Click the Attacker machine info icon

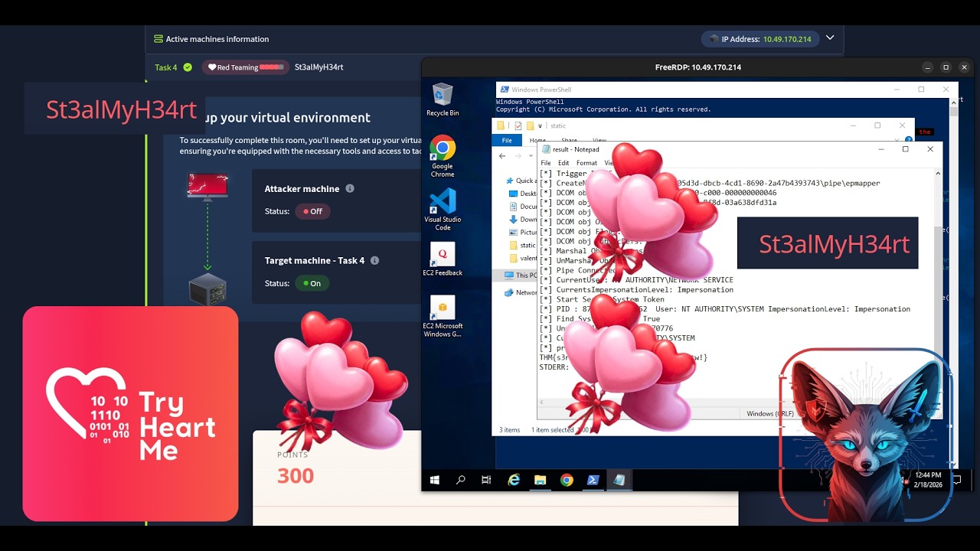(350, 188)
